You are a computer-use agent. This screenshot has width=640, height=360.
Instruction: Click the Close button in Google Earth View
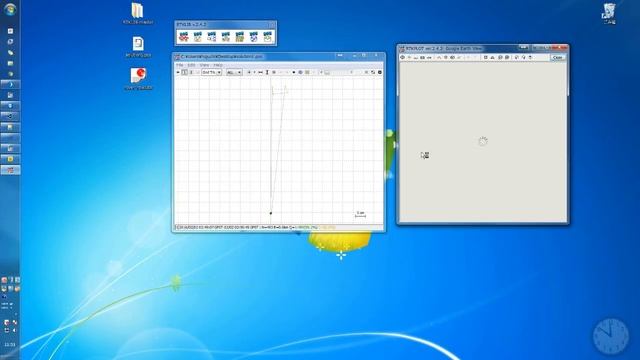pyautogui.click(x=558, y=58)
